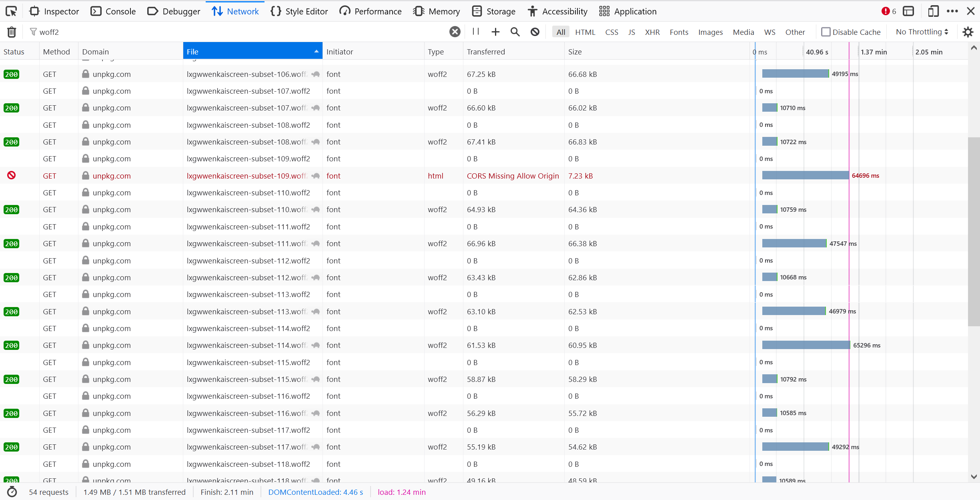The width and height of the screenshot is (980, 500).
Task: Filter requests by All
Action: click(x=561, y=32)
